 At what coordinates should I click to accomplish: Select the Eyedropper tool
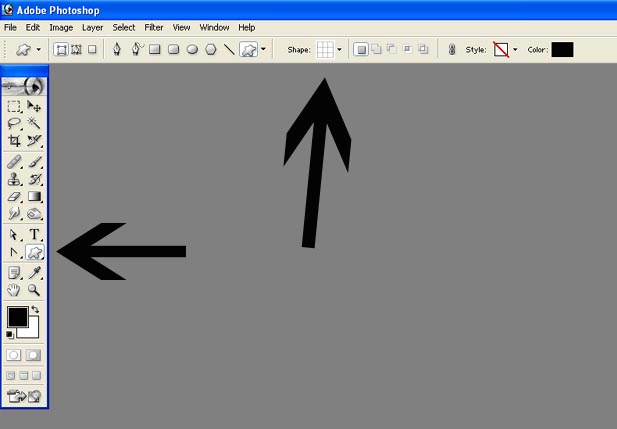coord(34,272)
